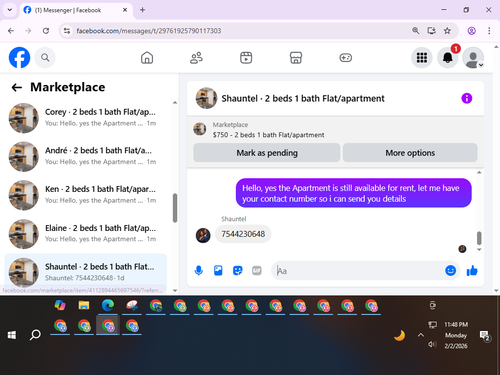Click the conversation list scroll-down arrow

tap(175, 290)
